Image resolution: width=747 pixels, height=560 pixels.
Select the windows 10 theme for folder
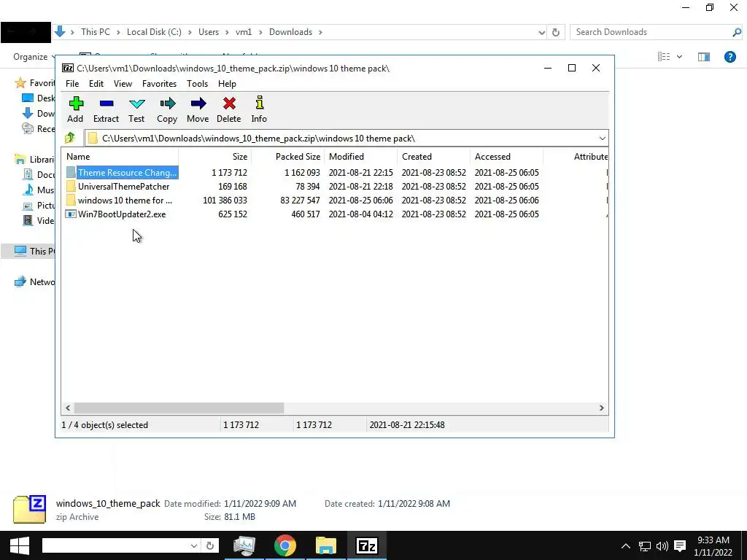tap(125, 201)
